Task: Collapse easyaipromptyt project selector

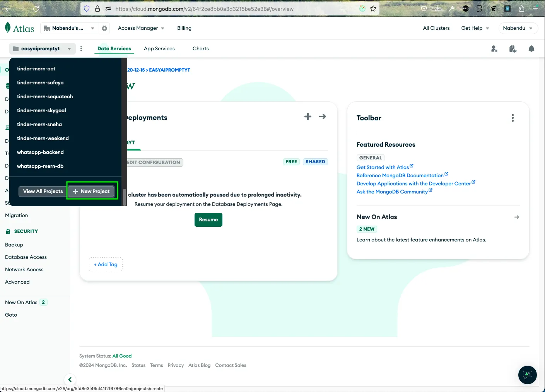Action: (x=43, y=49)
